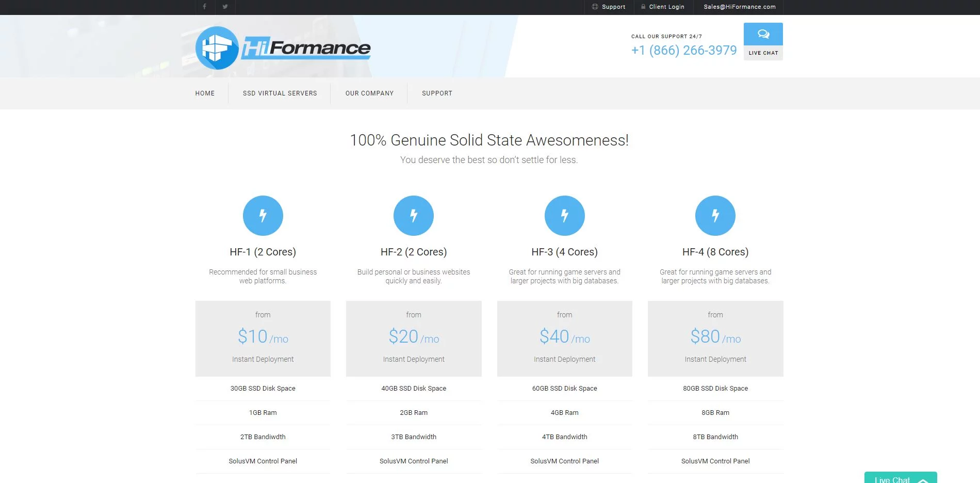This screenshot has width=980, height=483.
Task: Click the $80/mo price
Action: (715, 336)
